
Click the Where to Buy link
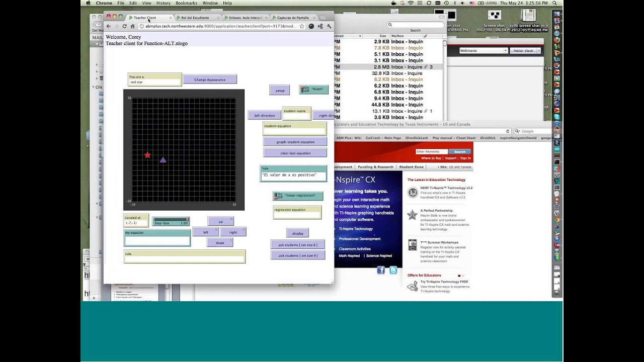(431, 158)
